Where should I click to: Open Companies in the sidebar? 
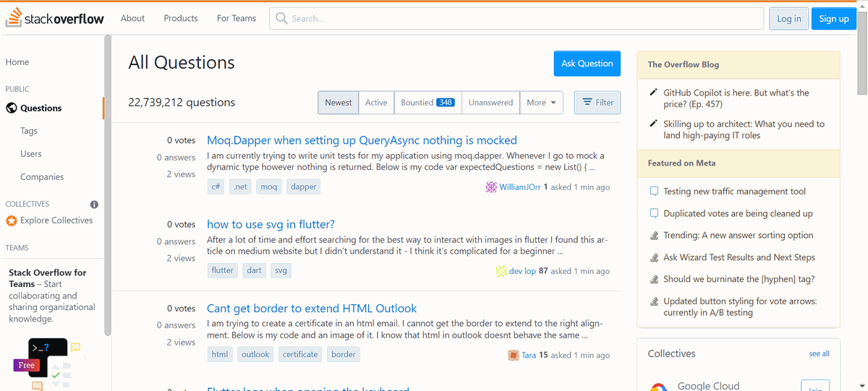(42, 177)
